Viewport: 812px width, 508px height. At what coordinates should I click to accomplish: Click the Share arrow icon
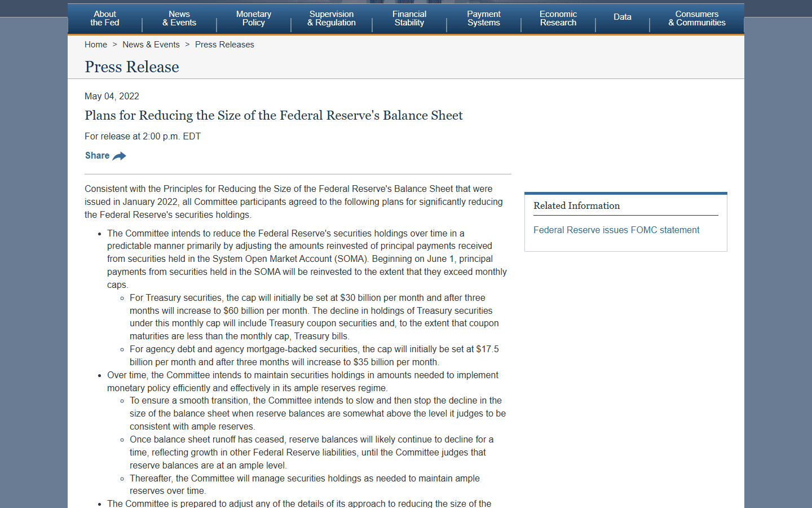click(120, 156)
